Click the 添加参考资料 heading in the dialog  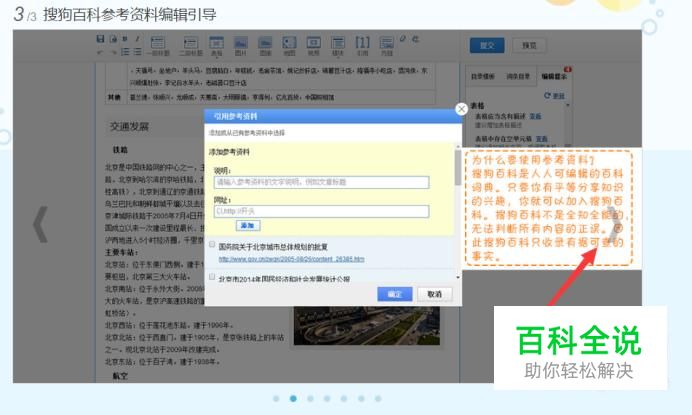(x=229, y=152)
